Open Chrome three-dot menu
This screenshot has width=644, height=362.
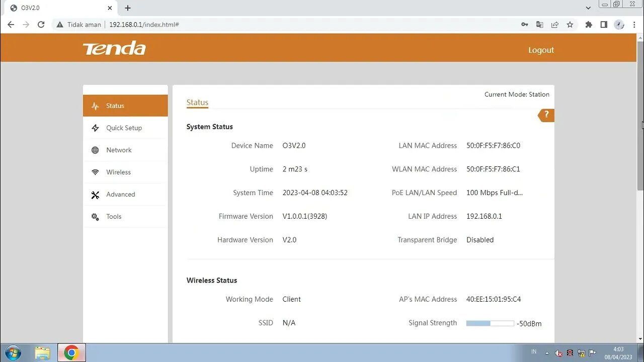(x=634, y=24)
